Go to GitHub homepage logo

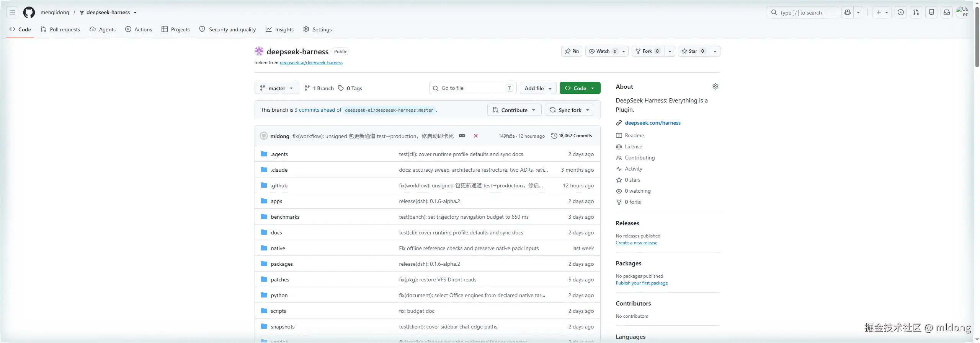coord(29,13)
